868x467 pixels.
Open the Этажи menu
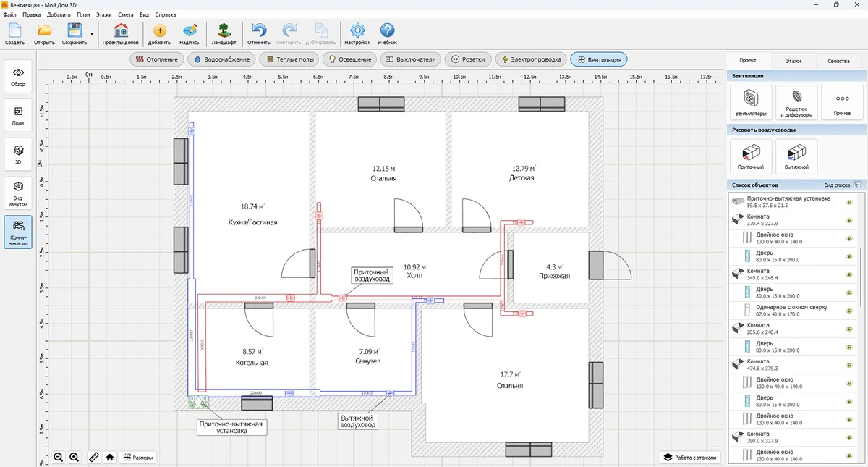(105, 14)
